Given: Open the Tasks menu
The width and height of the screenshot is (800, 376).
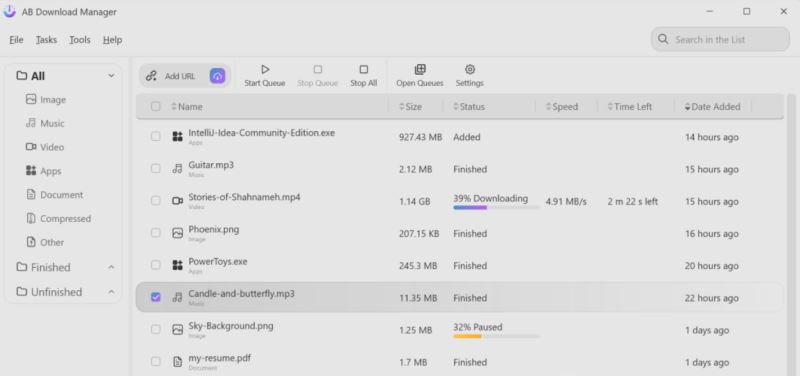Looking at the screenshot, I should 46,40.
